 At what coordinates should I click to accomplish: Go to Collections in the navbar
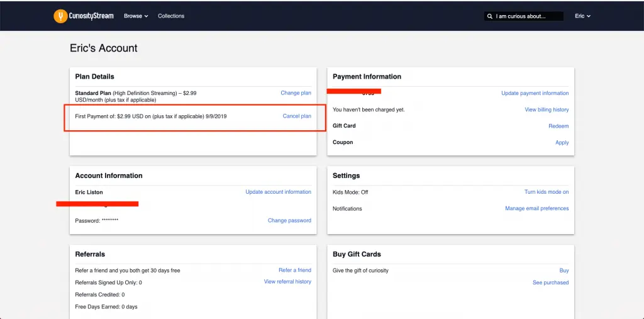(x=171, y=16)
